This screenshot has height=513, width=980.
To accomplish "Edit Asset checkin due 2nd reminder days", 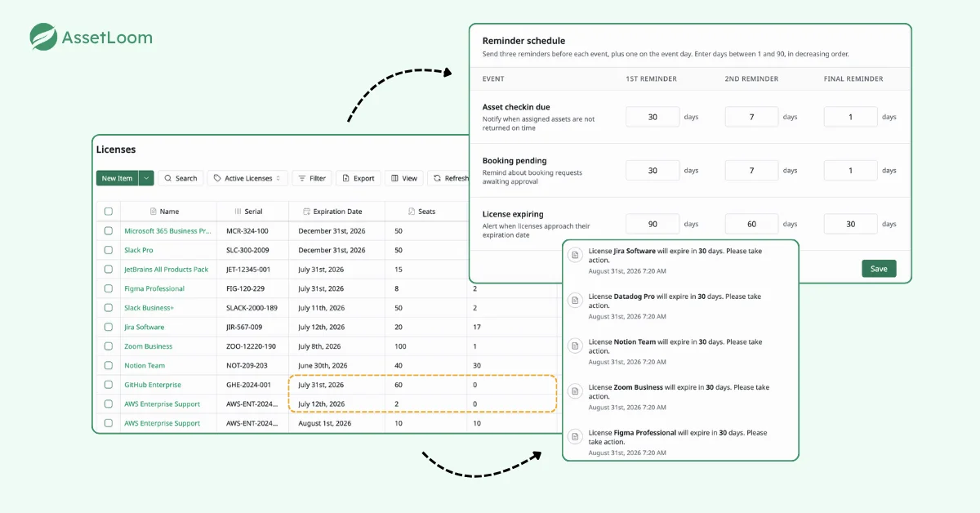I will click(751, 117).
